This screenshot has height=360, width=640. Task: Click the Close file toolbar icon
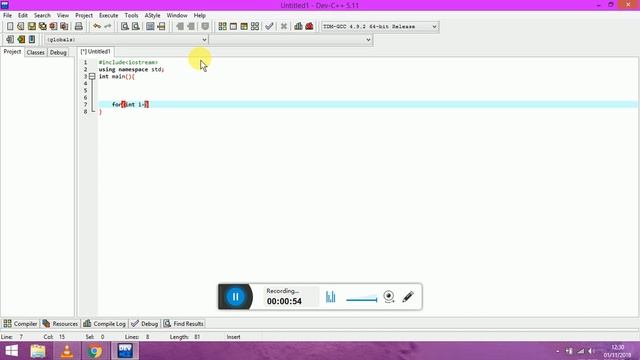click(x=53, y=27)
